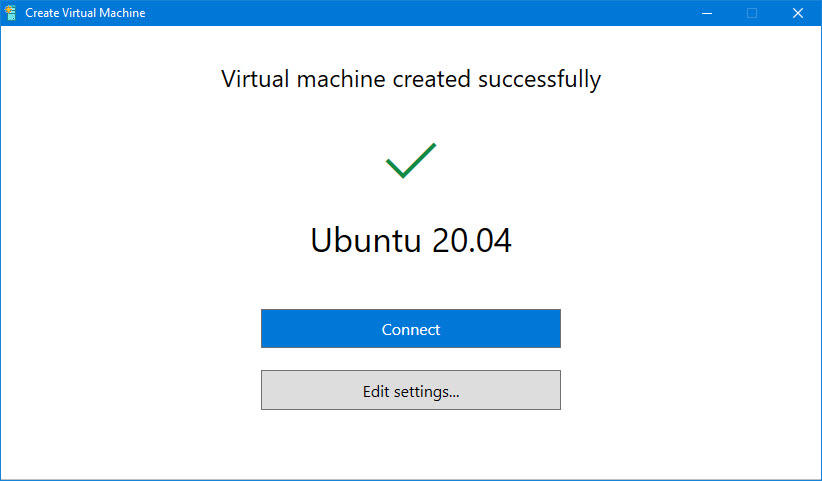Image resolution: width=822 pixels, height=481 pixels.
Task: Click the "20.04" version number
Action: click(471, 241)
